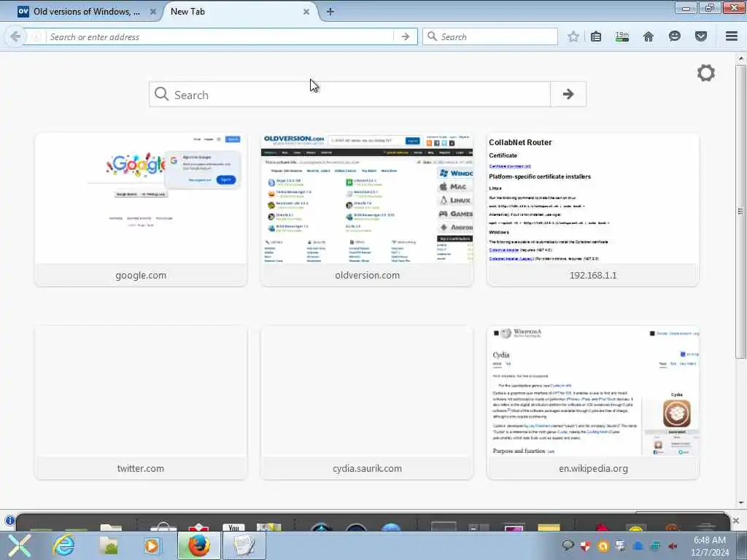Viewport: 747px width, 560px height.
Task: Click the page vertical scrollbar thumb
Action: (x=740, y=211)
